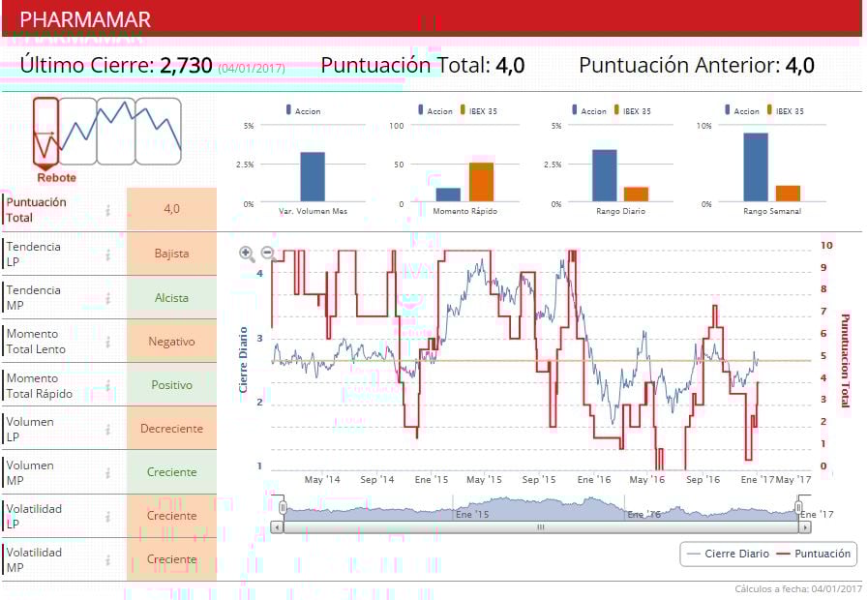Toggle Accion legend in Momento Rápido chart
This screenshot has height=600, width=868.
[x=435, y=110]
